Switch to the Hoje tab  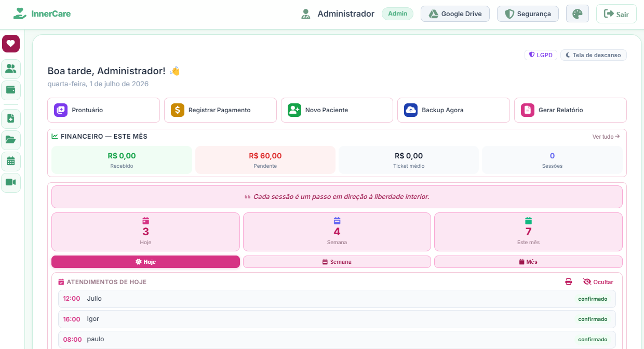click(145, 262)
